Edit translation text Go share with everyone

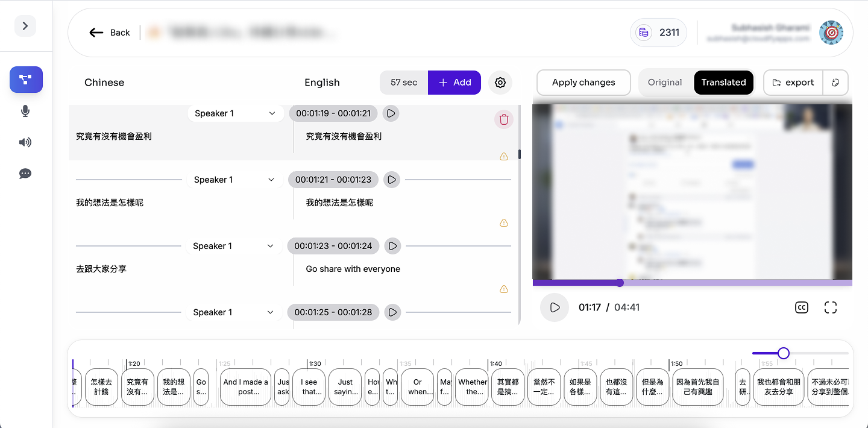353,269
